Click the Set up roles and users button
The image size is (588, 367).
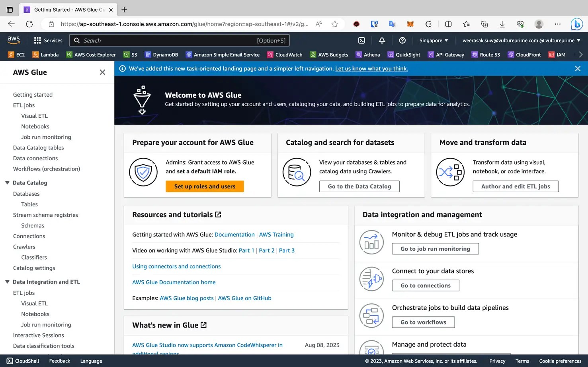[205, 186]
